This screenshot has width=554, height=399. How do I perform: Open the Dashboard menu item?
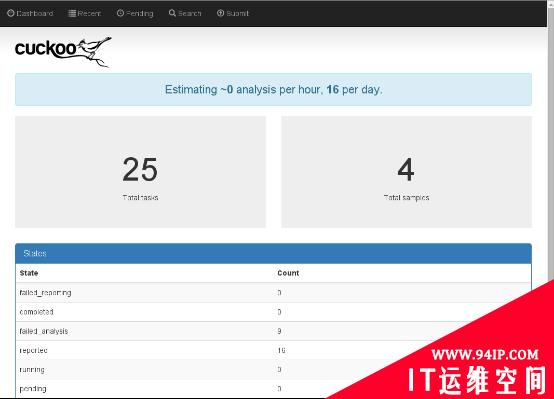click(x=30, y=13)
